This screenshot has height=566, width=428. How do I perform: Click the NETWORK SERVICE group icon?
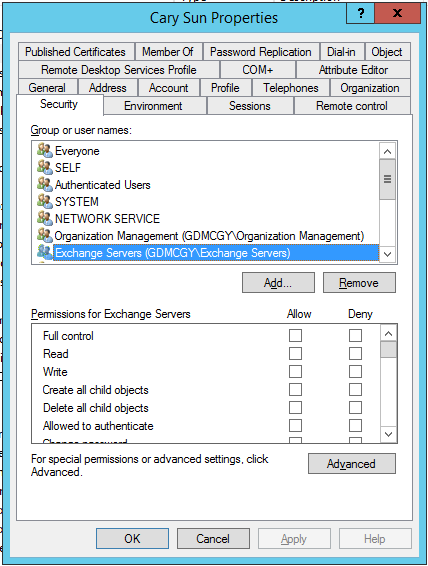point(45,218)
